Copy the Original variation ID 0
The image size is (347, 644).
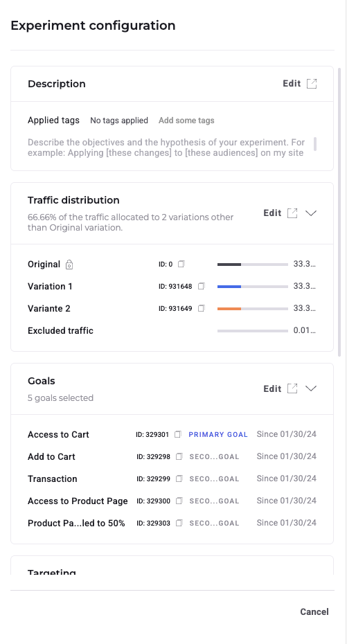coord(181,264)
